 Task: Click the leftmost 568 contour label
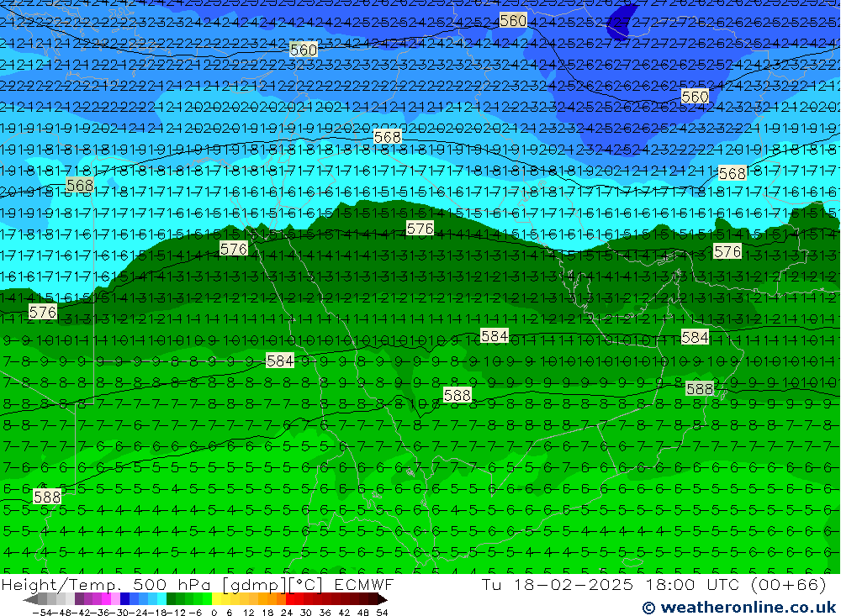[x=80, y=186]
